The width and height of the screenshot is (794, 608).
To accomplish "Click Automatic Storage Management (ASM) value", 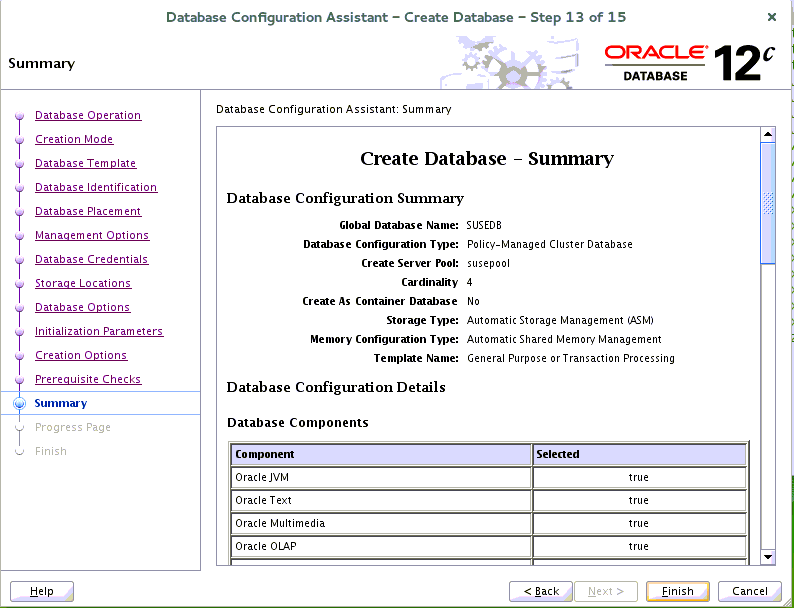I will tap(560, 320).
